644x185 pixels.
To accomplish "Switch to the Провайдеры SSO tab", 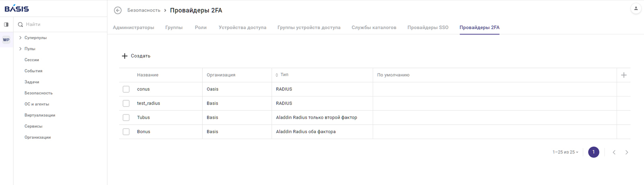I will tap(427, 28).
